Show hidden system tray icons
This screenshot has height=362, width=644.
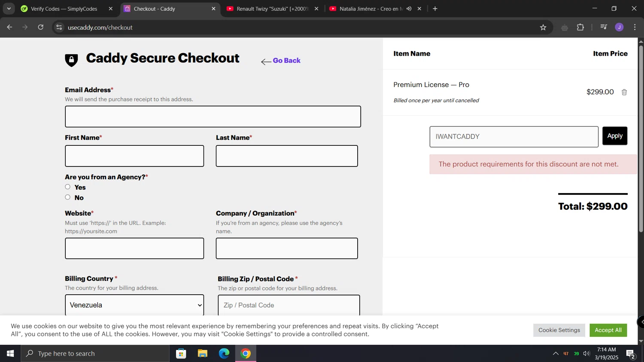[556, 353]
